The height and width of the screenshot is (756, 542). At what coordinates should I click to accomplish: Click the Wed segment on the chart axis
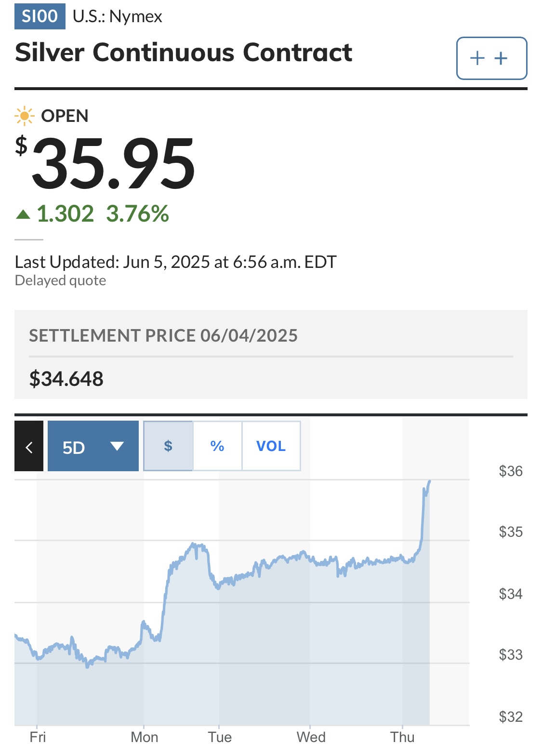(311, 737)
